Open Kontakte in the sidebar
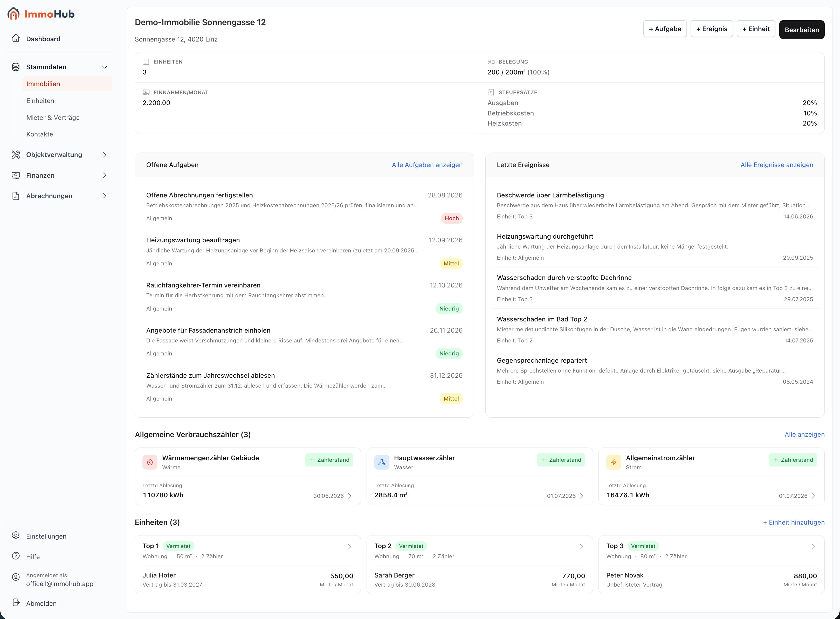 67,134
